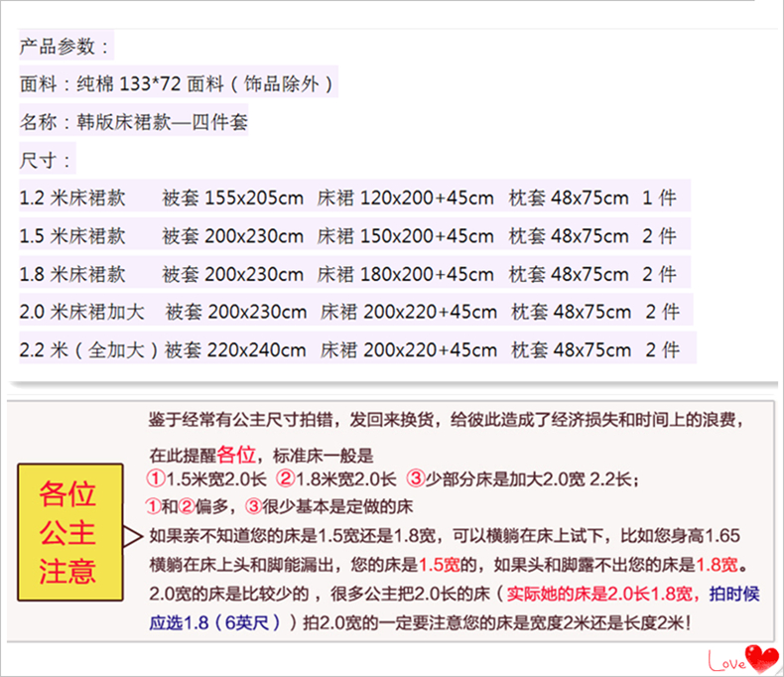Click the 产品参数 heading
Image resolution: width=784 pixels, height=677 pixels.
[65, 47]
